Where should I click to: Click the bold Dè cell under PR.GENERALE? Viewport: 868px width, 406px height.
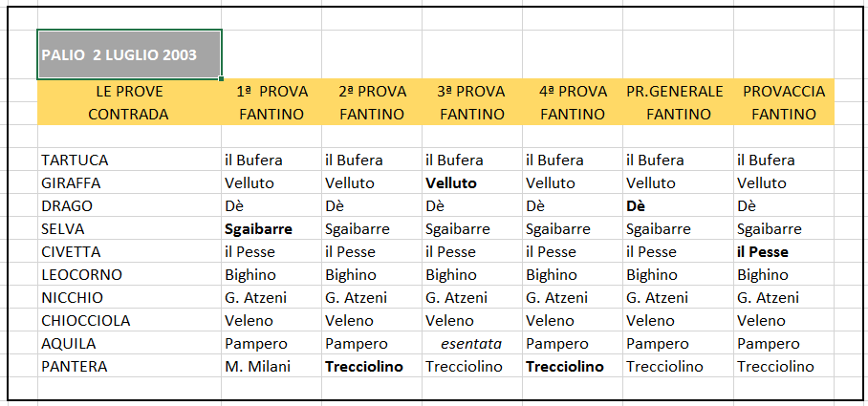pyautogui.click(x=678, y=206)
